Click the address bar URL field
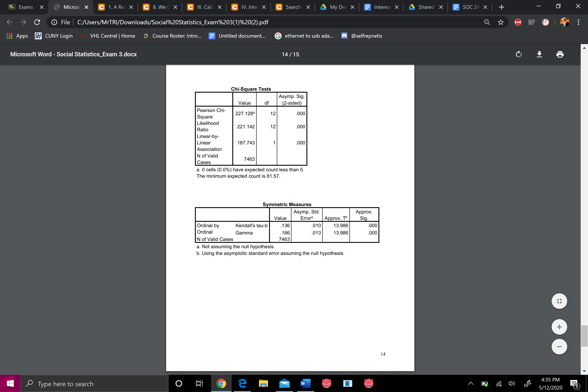 pyautogui.click(x=173, y=22)
